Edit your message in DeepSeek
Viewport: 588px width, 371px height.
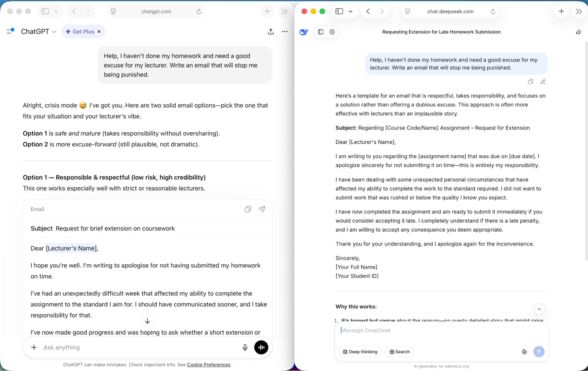543,81
